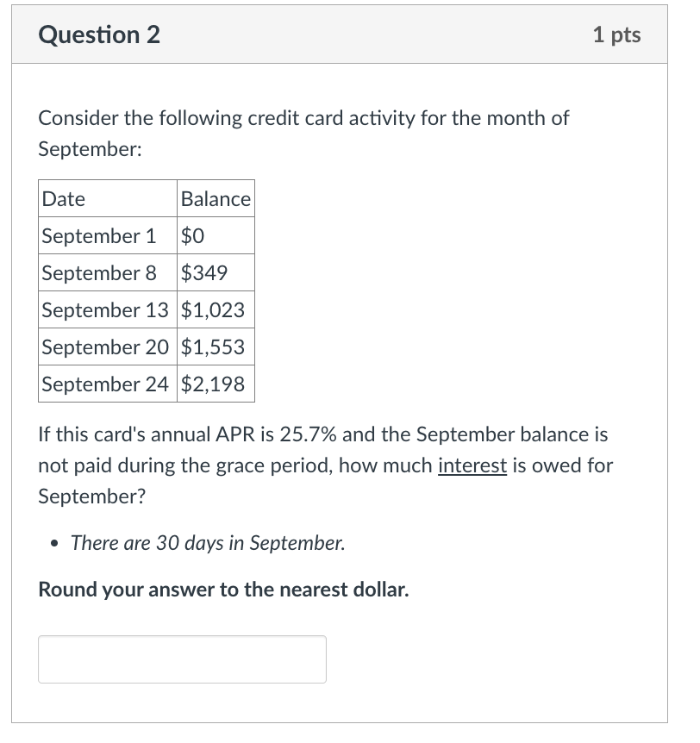Click the rounding instruction text
Screen dimensions: 700x743
(x=224, y=590)
